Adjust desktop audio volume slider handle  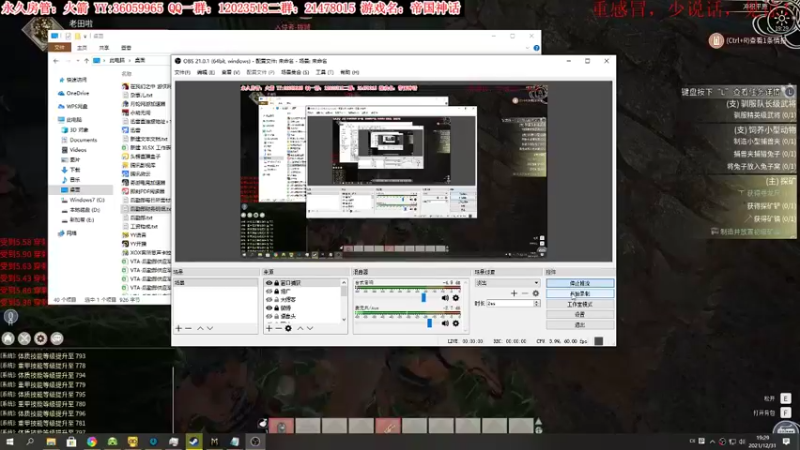pyautogui.click(x=423, y=297)
